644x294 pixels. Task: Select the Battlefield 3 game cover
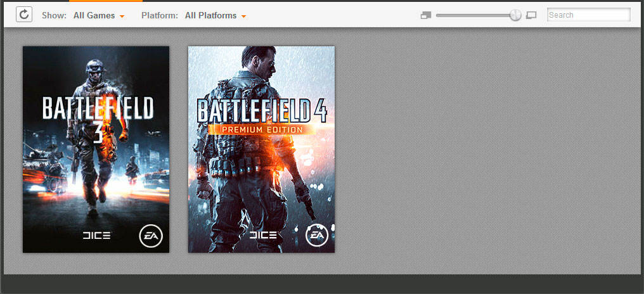tap(96, 150)
